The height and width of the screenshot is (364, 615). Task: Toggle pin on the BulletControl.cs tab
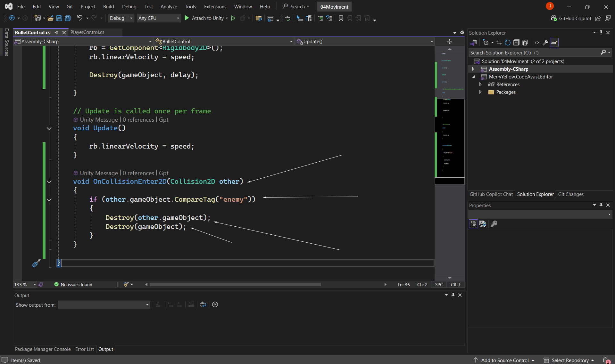[57, 32]
